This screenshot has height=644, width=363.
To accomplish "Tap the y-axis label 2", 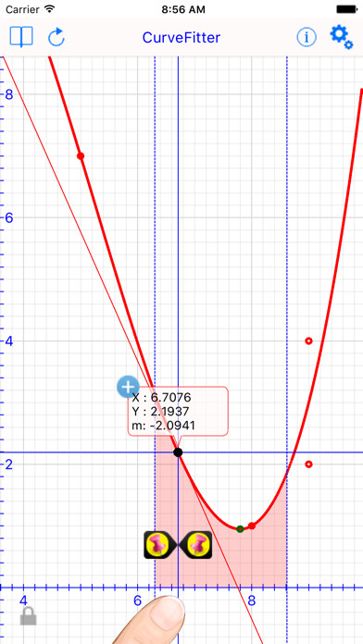I will click(9, 464).
